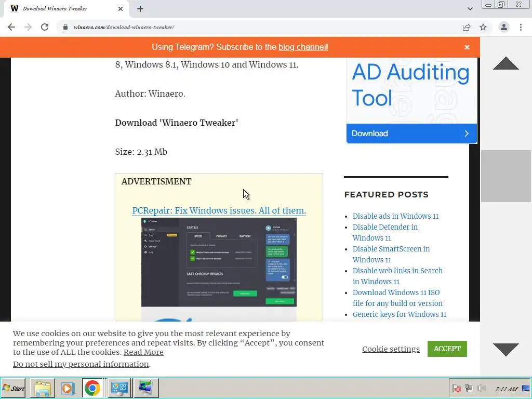This screenshot has width=532, height=399.
Task: Open the Windows Start menu
Action: (x=13, y=388)
